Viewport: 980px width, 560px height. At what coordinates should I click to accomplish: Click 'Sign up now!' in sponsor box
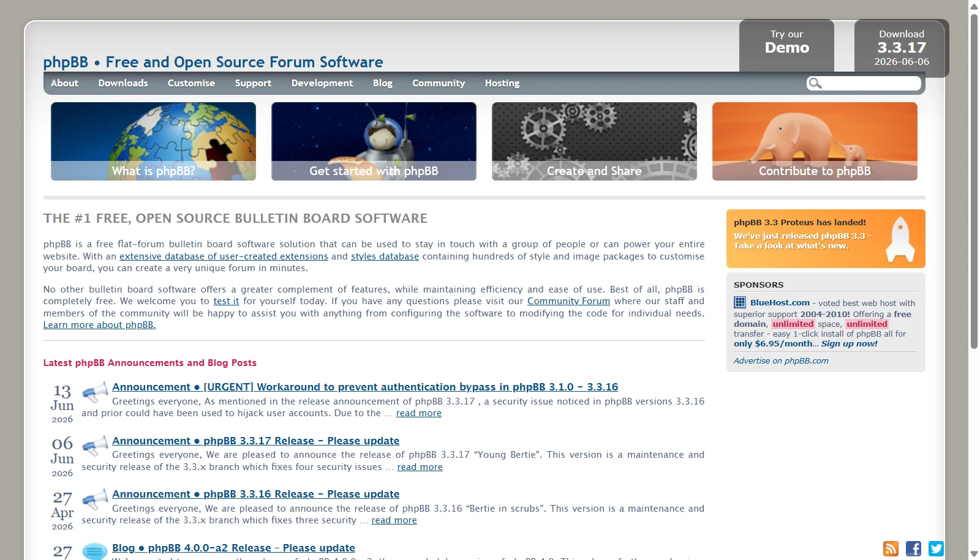pos(849,343)
